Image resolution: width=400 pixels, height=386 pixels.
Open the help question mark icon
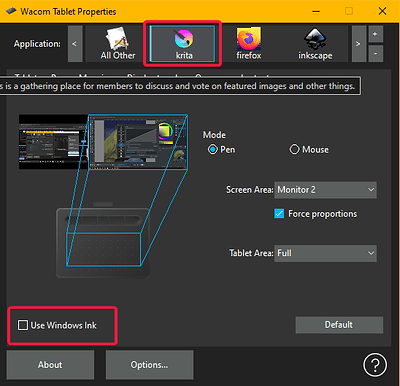tap(375, 365)
